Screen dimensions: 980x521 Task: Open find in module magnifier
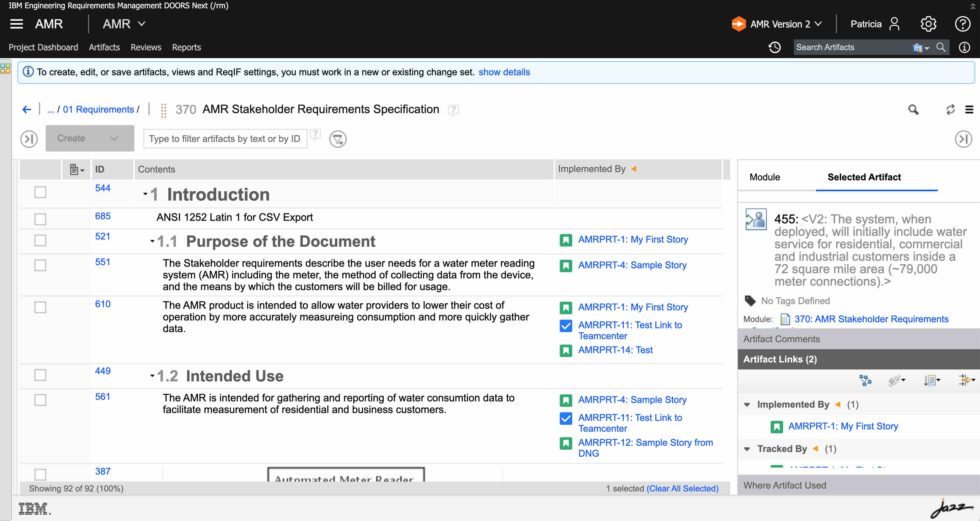point(913,109)
